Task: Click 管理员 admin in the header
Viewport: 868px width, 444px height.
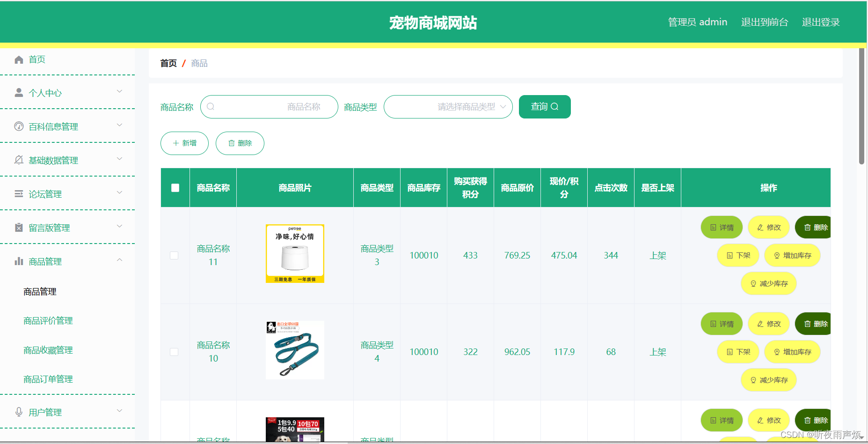Action: [x=697, y=22]
